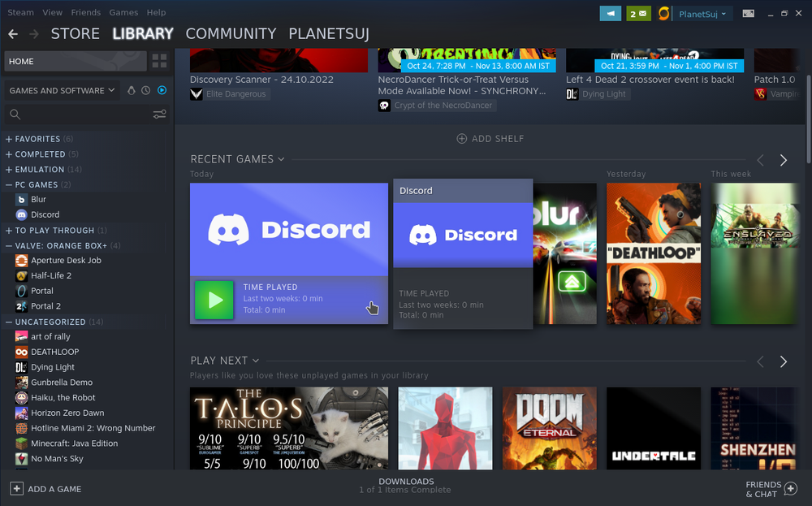Go back with the left arrow

coord(13,34)
